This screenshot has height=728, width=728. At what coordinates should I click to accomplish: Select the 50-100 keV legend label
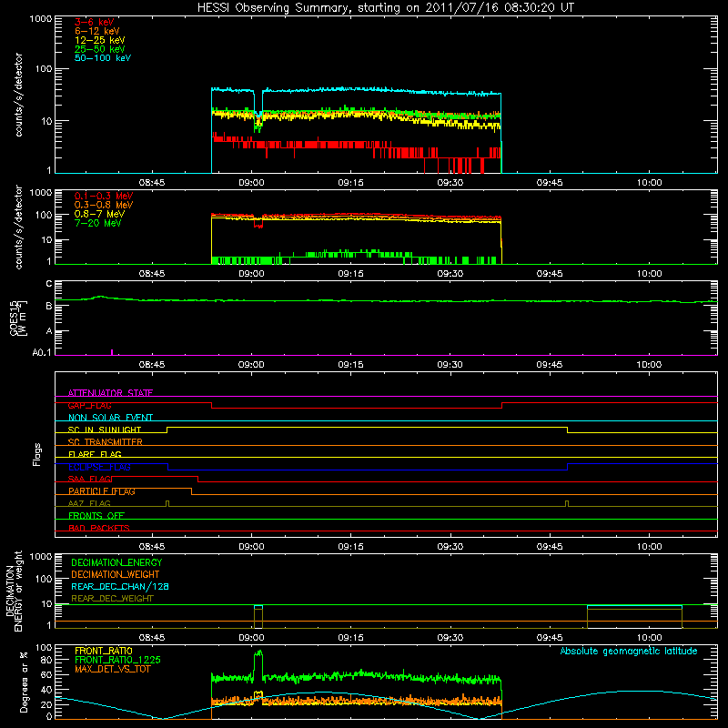103,58
